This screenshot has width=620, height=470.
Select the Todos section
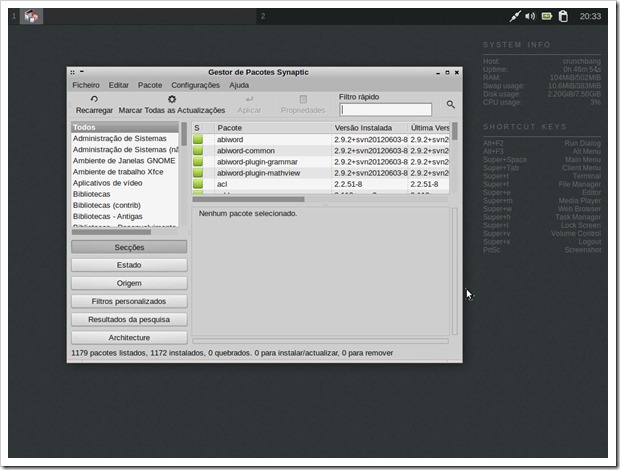click(x=125, y=127)
